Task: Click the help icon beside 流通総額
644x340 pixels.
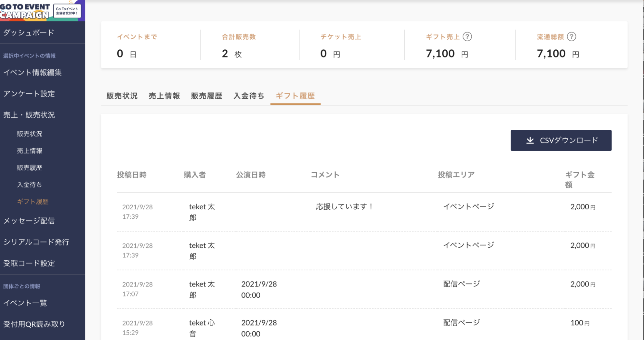Action: tap(572, 37)
